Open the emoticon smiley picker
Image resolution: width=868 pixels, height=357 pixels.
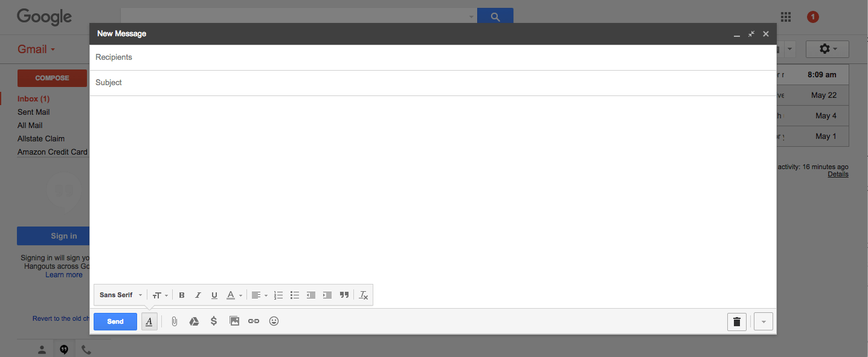[274, 321]
